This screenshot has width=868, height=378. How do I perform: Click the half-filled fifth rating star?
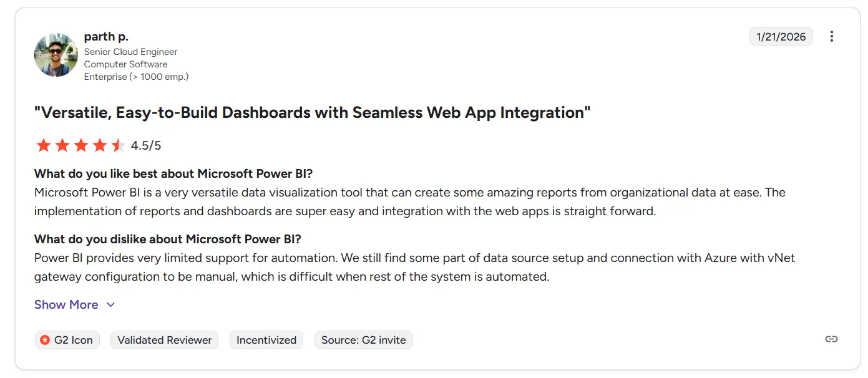point(119,146)
